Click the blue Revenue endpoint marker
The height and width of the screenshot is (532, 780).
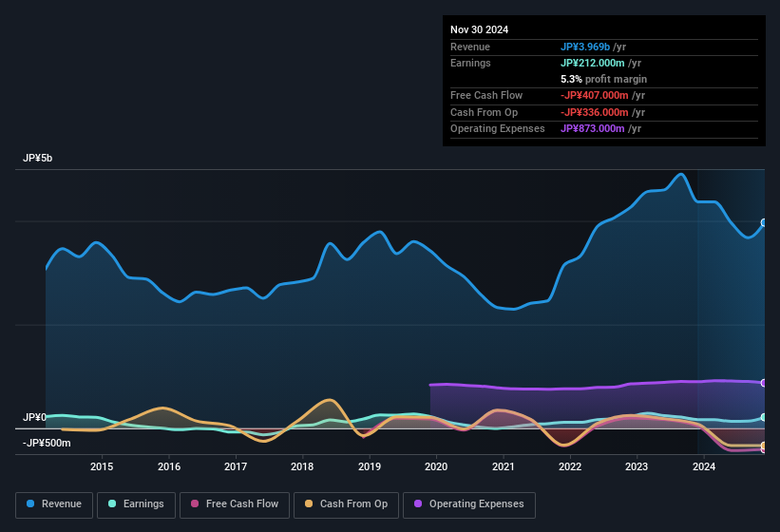[x=764, y=222]
